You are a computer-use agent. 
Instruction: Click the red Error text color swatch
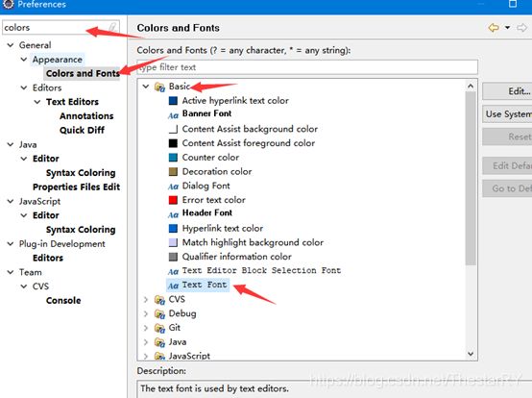point(173,200)
